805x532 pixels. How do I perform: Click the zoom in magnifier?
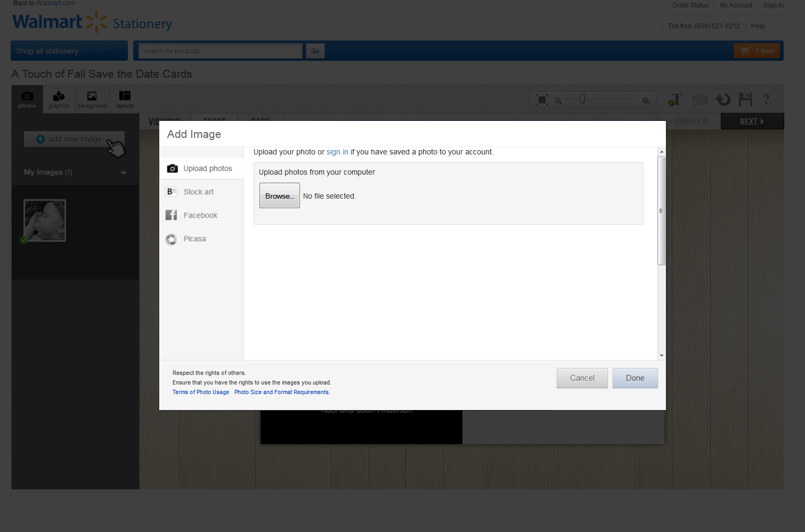tap(646, 101)
